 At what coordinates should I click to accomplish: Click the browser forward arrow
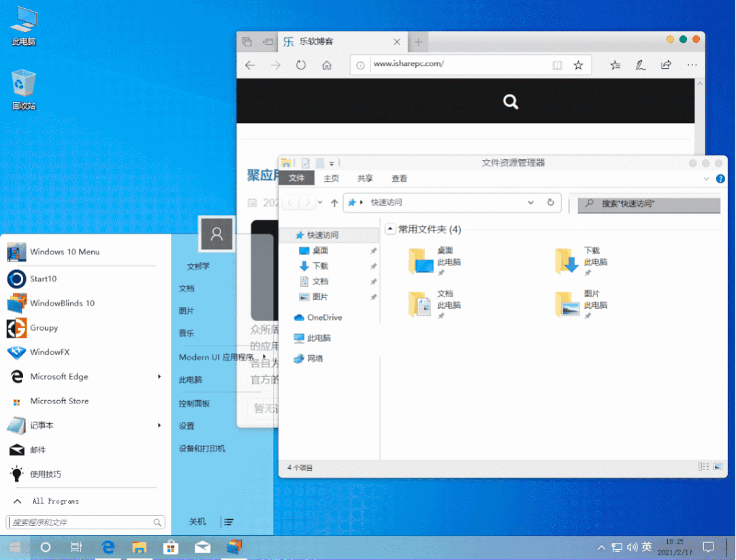(x=276, y=65)
